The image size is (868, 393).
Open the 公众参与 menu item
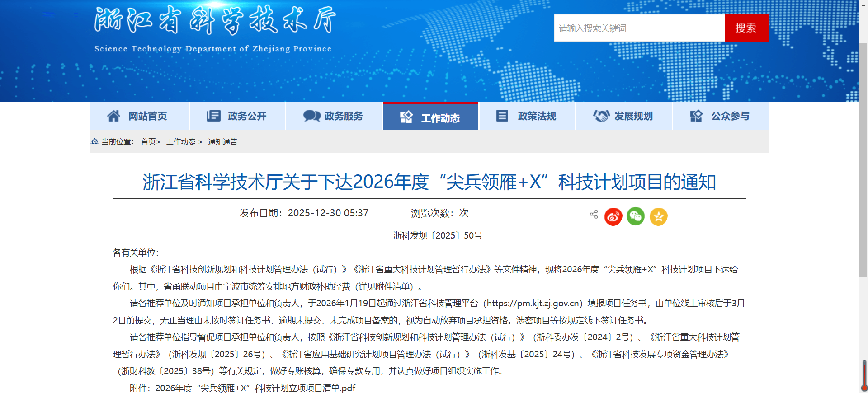720,116
